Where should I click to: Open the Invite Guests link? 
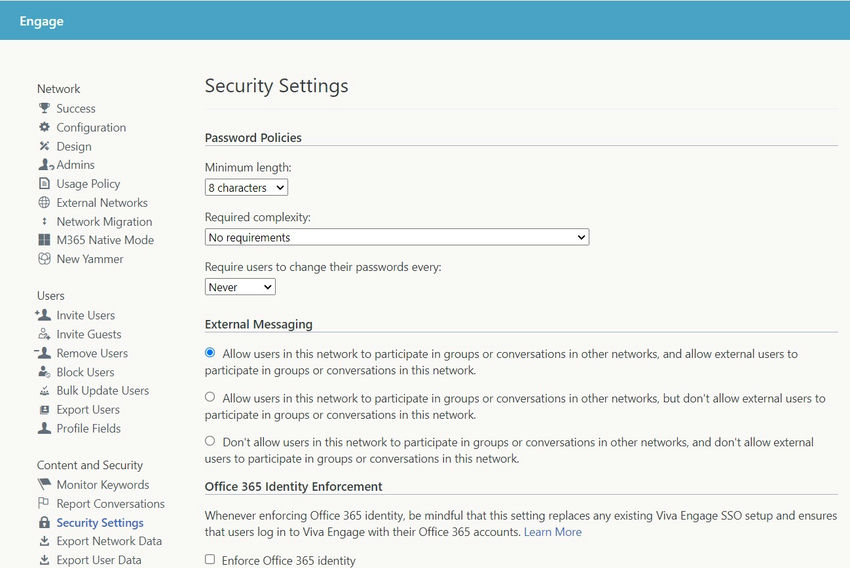pyautogui.click(x=89, y=334)
